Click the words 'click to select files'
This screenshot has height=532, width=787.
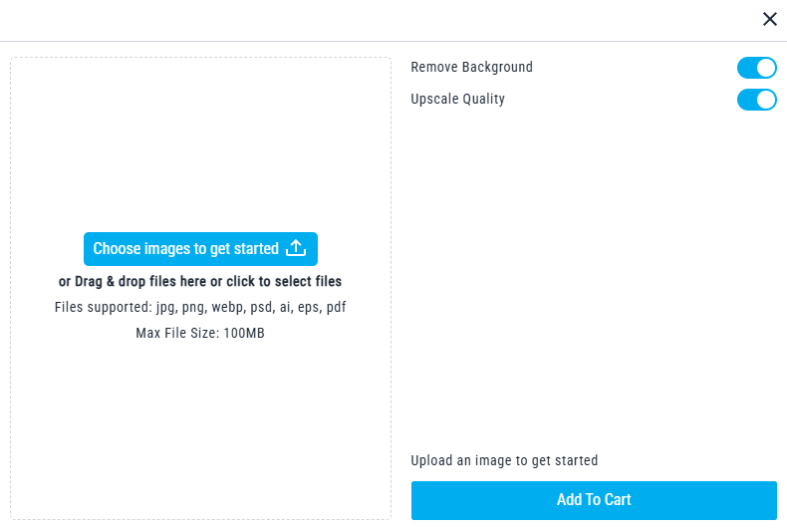click(x=283, y=282)
